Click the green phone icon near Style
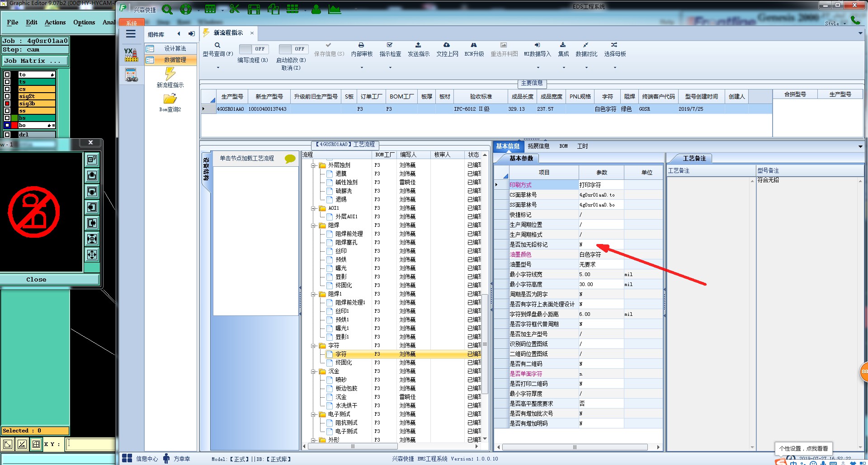This screenshot has height=465, width=868. 855,20
